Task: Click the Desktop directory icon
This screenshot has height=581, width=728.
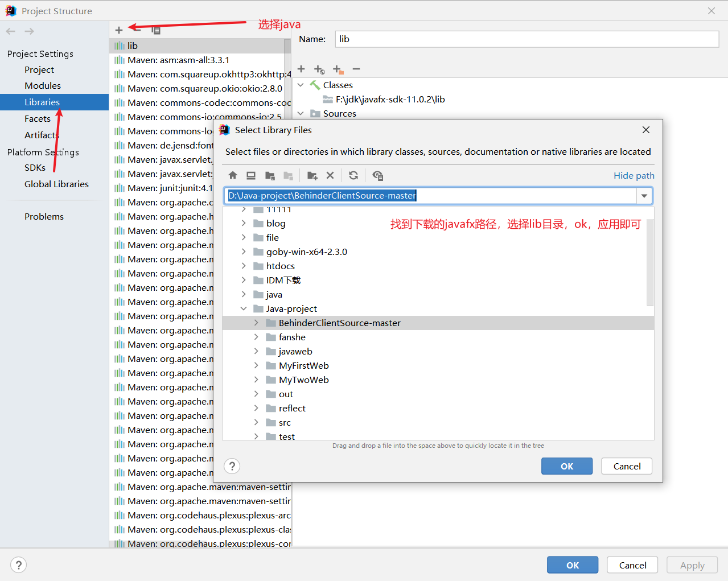Action: [251, 175]
